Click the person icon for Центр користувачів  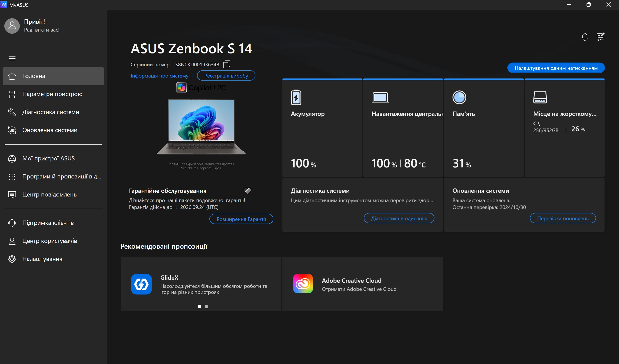tap(12, 241)
